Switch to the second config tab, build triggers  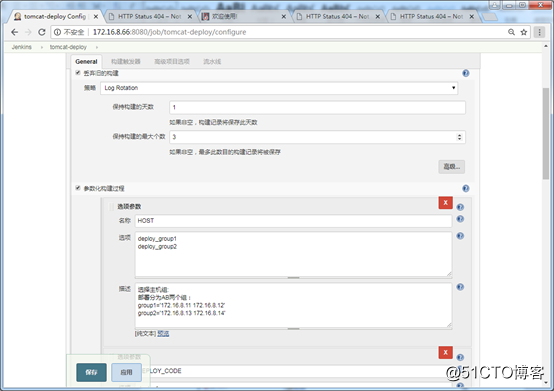pyautogui.click(x=126, y=61)
